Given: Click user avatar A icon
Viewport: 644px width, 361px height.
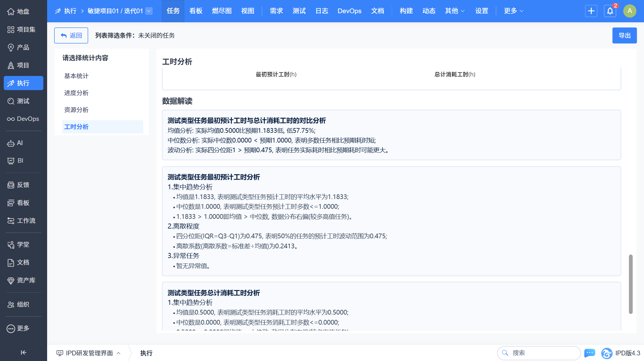Looking at the screenshot, I should point(630,11).
